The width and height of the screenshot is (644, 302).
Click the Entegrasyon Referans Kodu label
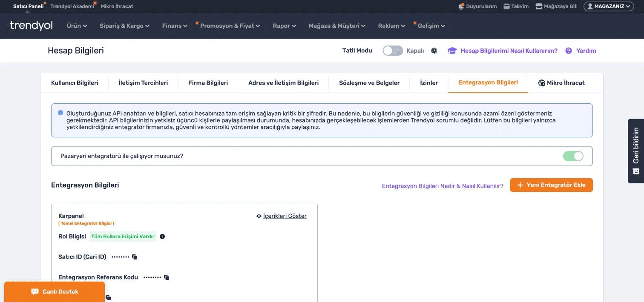pyautogui.click(x=98, y=277)
